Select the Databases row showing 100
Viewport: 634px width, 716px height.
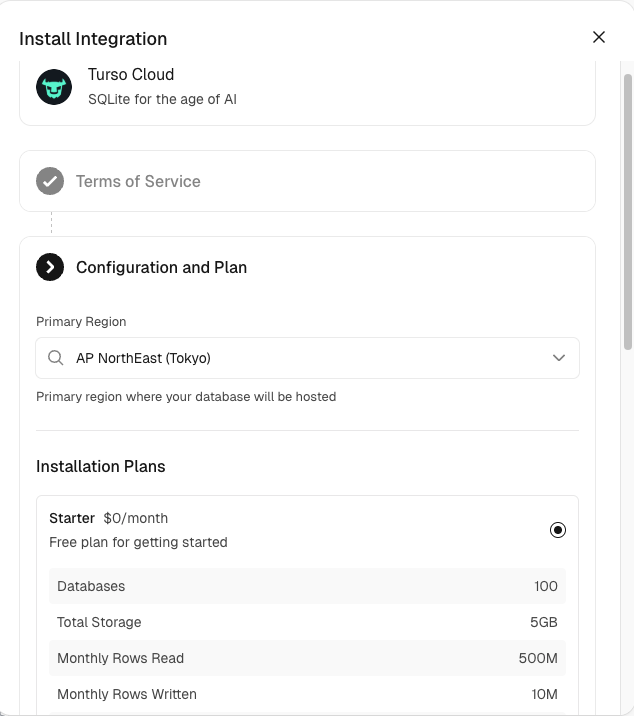(x=307, y=586)
